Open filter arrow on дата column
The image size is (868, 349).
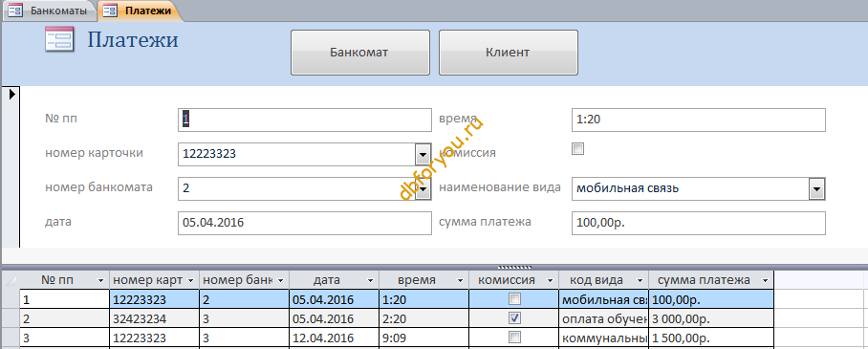pos(370,281)
